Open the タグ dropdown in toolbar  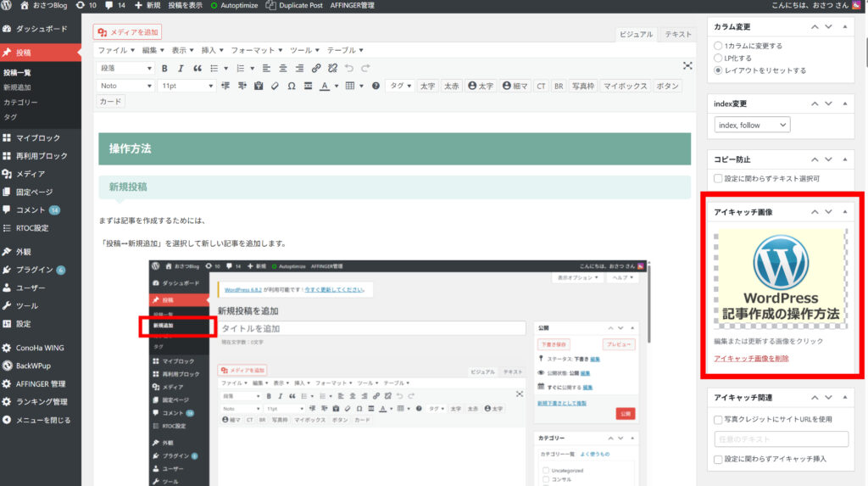click(x=400, y=86)
